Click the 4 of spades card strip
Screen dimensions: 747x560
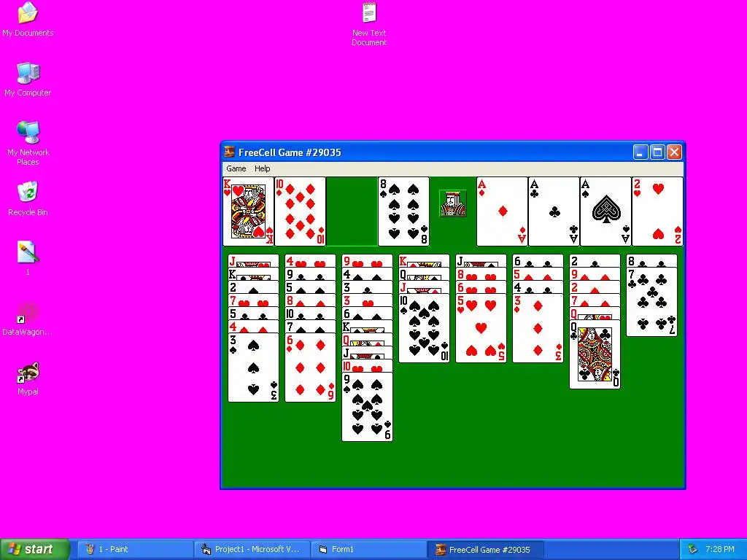[x=368, y=274]
